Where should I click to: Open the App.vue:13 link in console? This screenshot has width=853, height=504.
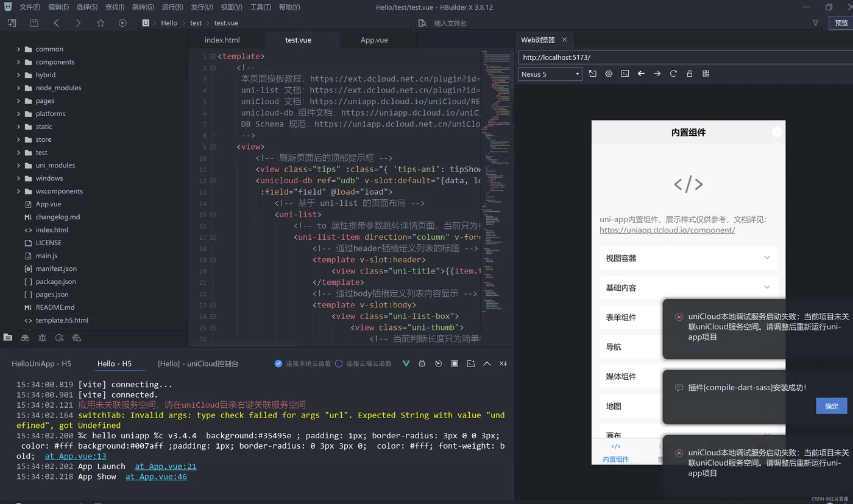click(x=76, y=456)
